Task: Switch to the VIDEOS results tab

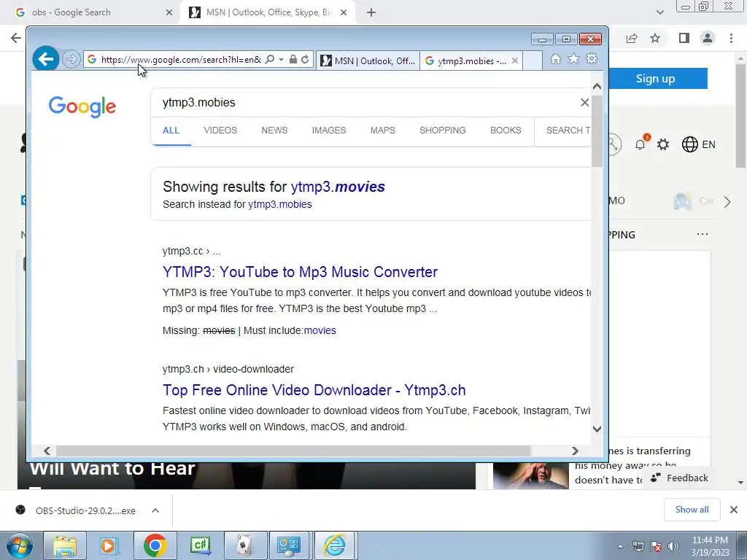Action: pyautogui.click(x=220, y=131)
